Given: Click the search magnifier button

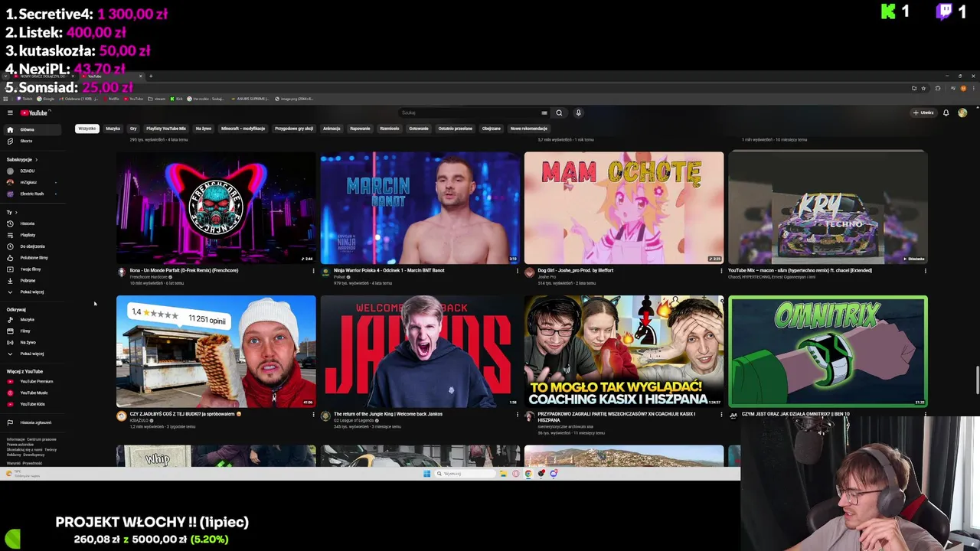Looking at the screenshot, I should [559, 112].
